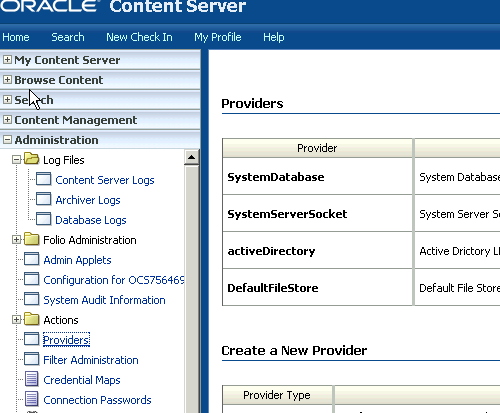Expand the Search tray in sidebar
Viewport: 500px width, 413px height.
(x=7, y=100)
